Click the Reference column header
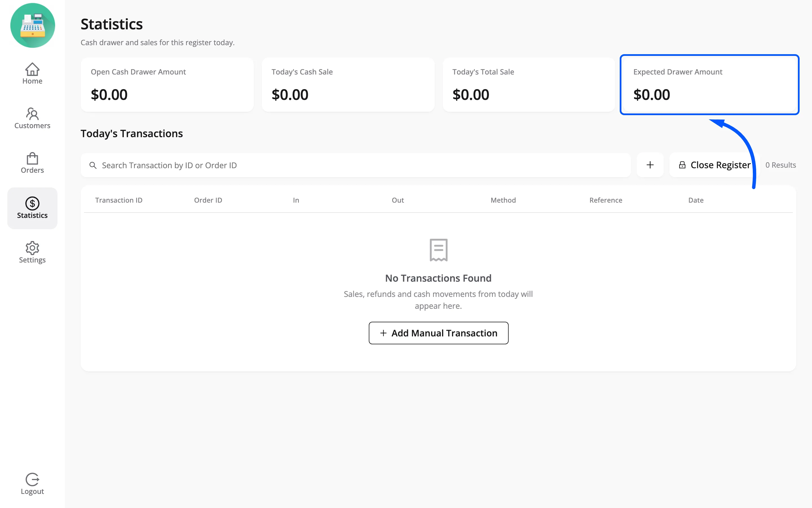 tap(606, 200)
